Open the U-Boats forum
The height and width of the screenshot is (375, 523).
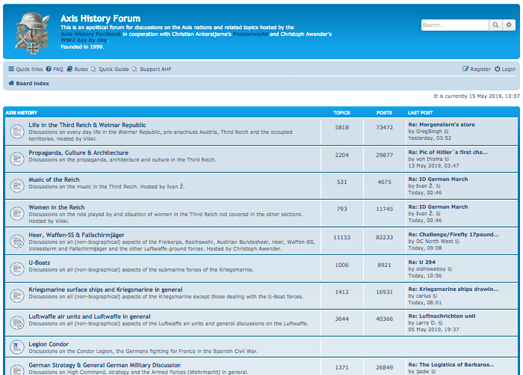click(39, 263)
